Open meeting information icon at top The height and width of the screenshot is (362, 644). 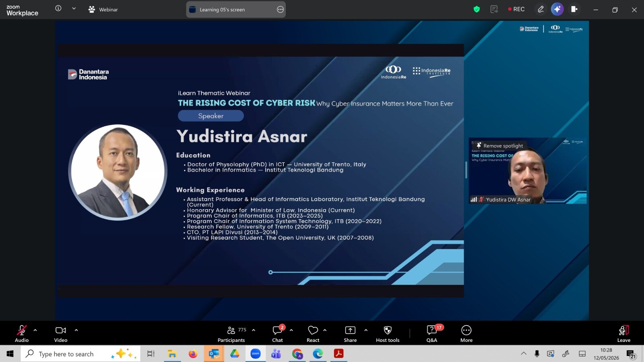58,8
